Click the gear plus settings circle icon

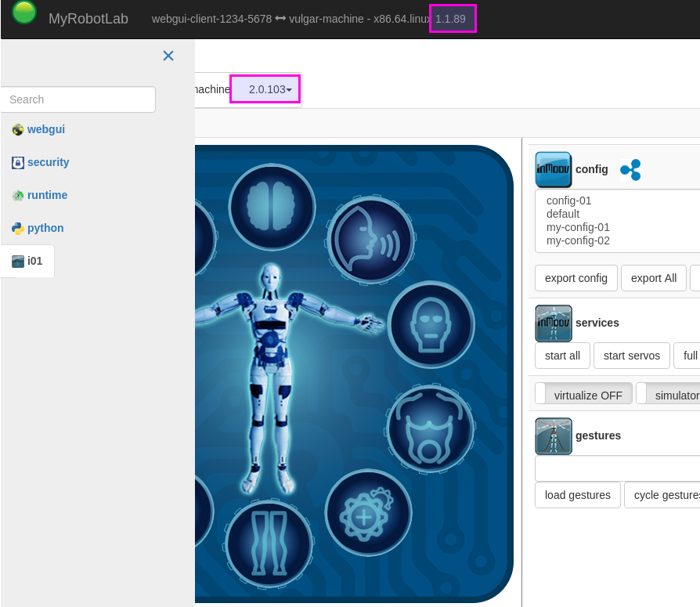point(368,513)
